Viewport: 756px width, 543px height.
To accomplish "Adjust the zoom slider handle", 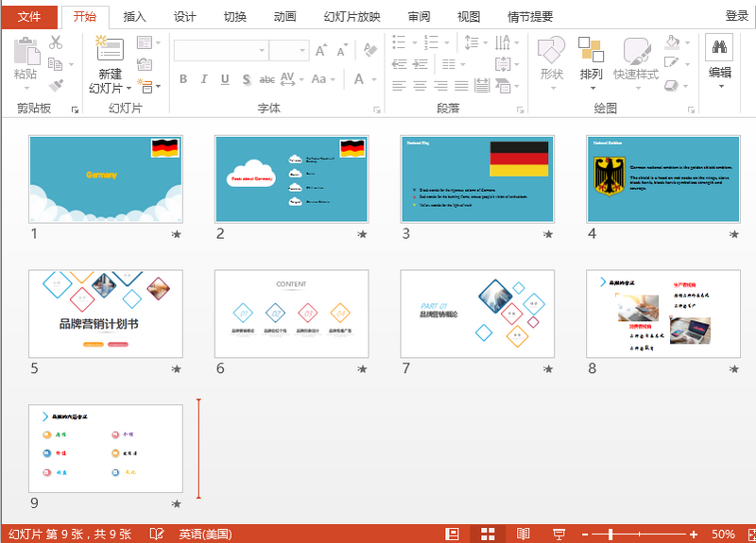I will click(610, 534).
